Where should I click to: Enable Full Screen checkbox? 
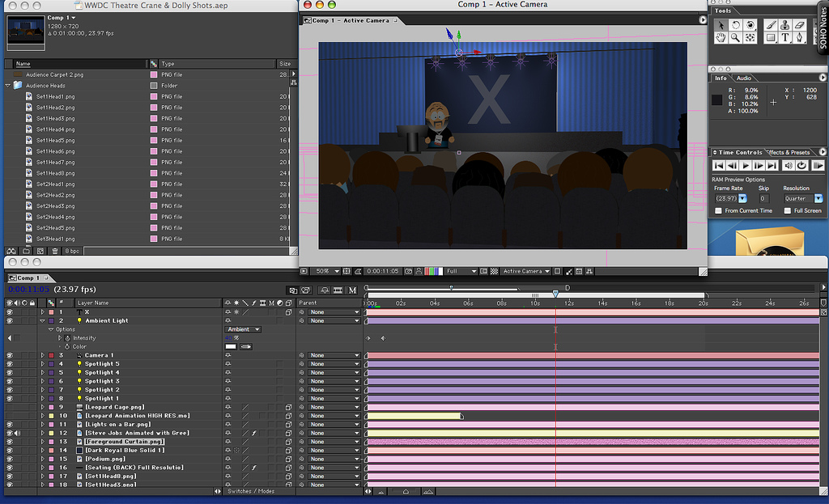pyautogui.click(x=788, y=211)
